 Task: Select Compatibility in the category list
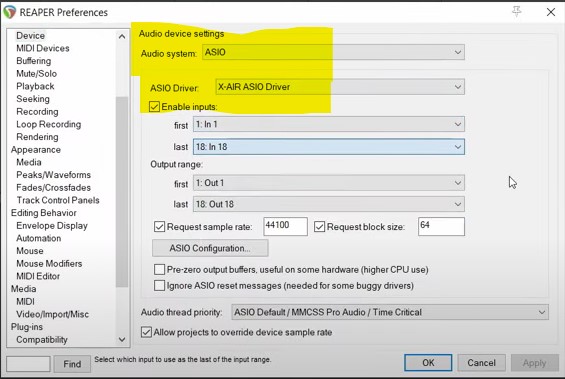(x=42, y=339)
